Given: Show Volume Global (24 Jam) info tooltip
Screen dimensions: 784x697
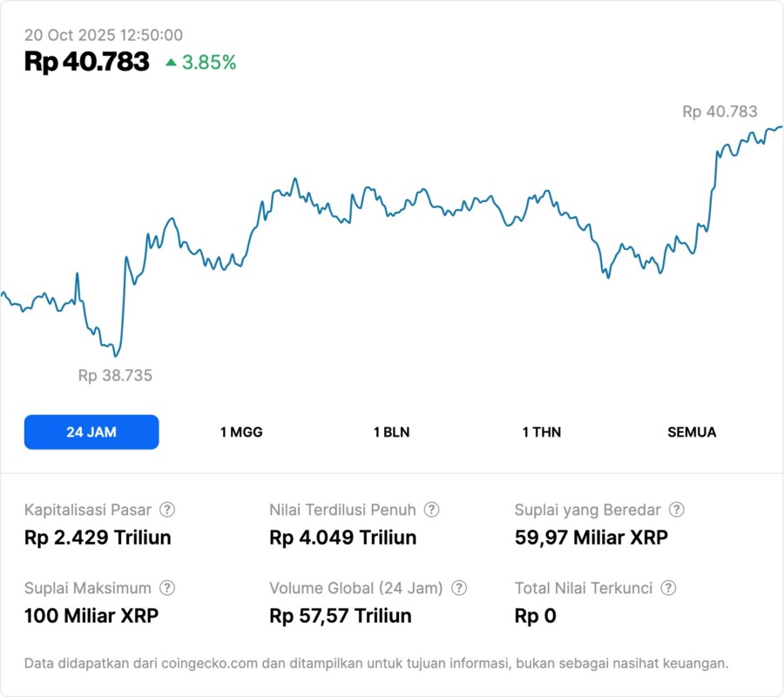Looking at the screenshot, I should coord(459,588).
